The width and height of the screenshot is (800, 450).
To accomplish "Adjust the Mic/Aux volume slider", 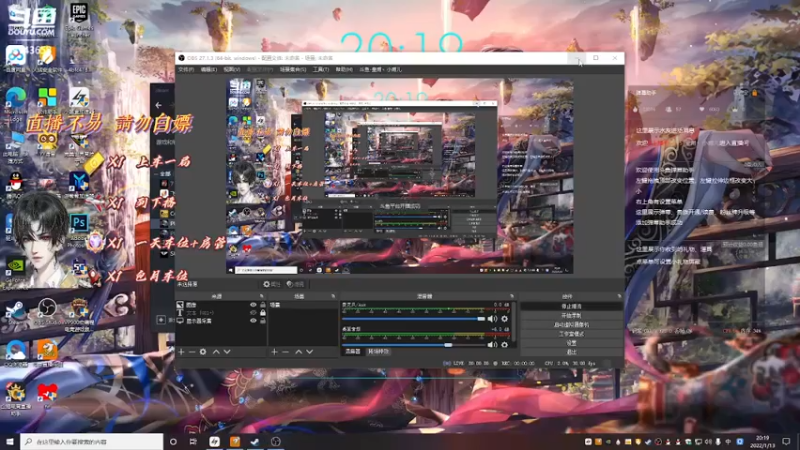I will (x=414, y=319).
